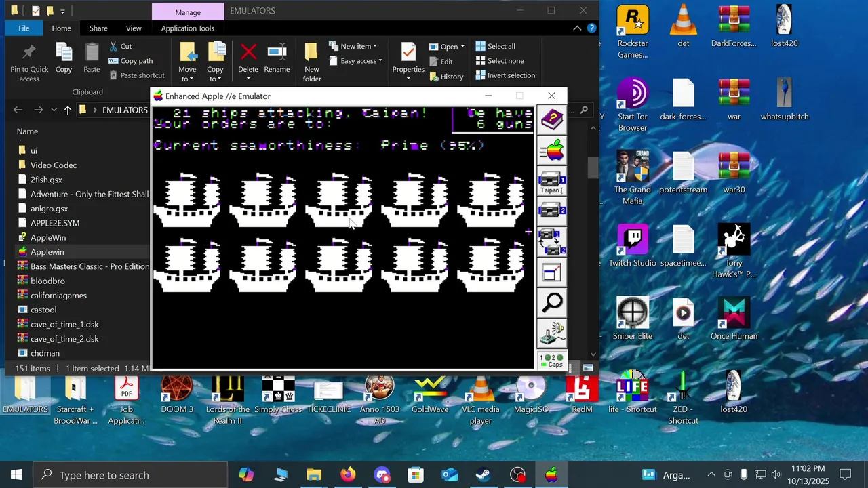Click Select none in ribbon
The image size is (868, 488).
coord(500,61)
